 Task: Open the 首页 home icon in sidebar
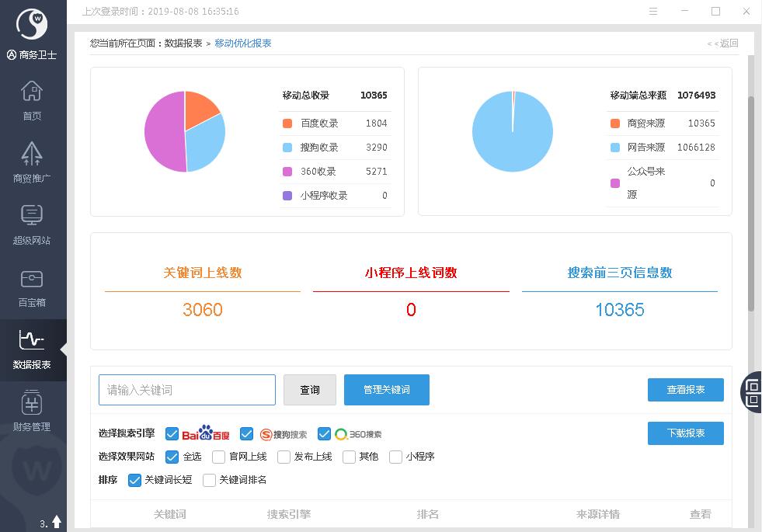(x=32, y=92)
